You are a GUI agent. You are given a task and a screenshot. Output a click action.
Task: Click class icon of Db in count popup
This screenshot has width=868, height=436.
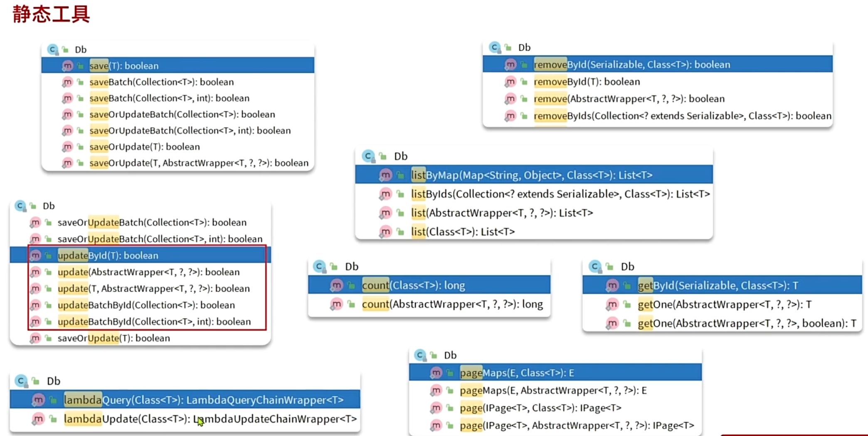pos(319,267)
